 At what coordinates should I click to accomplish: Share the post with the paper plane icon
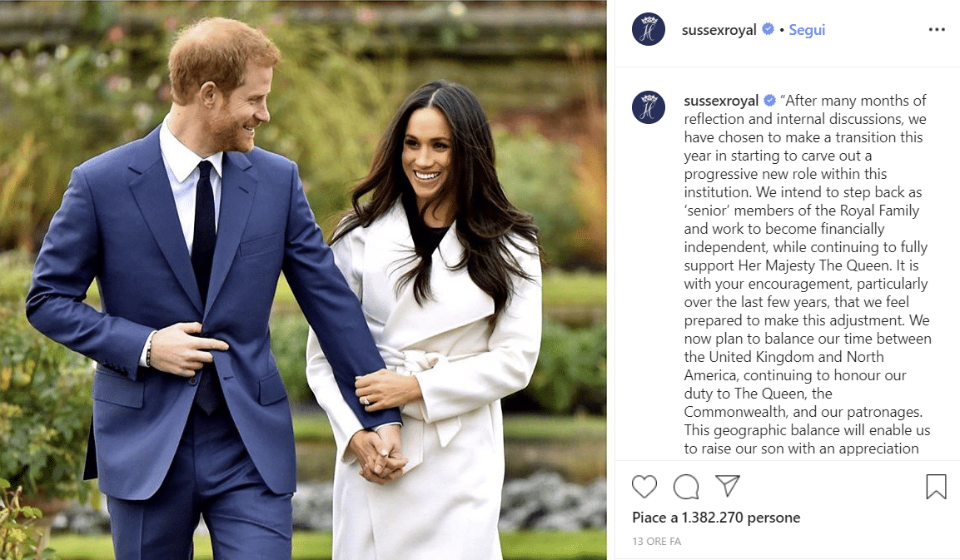tap(728, 486)
